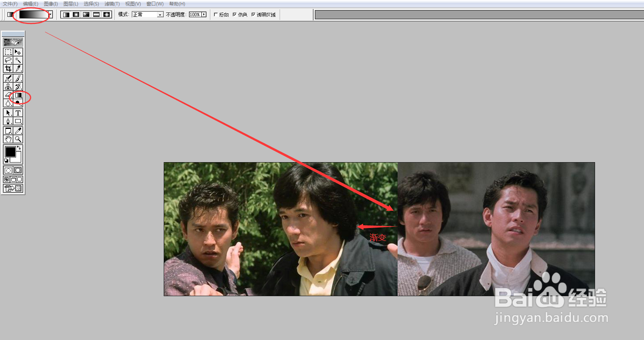Select the Rectangle shape tool
The height and width of the screenshot is (340, 644).
click(x=18, y=121)
